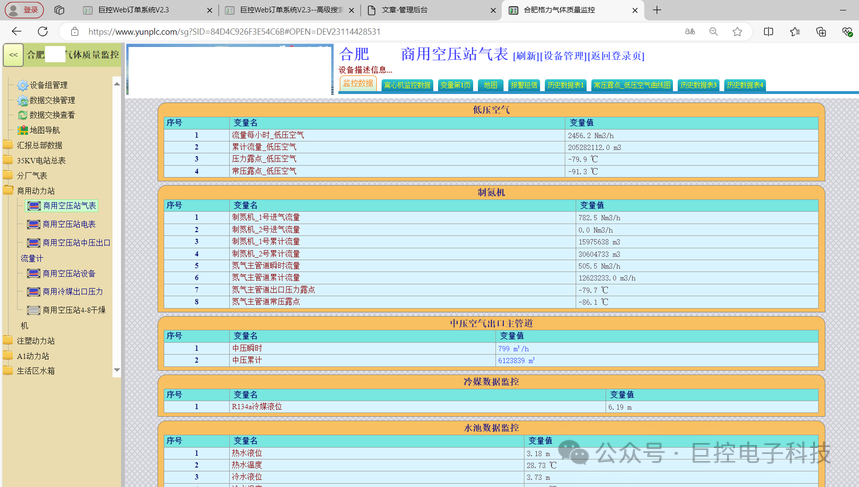Select 商用冷媒出口压力 device item
Viewport: 859px width, 487px height.
coord(72,291)
